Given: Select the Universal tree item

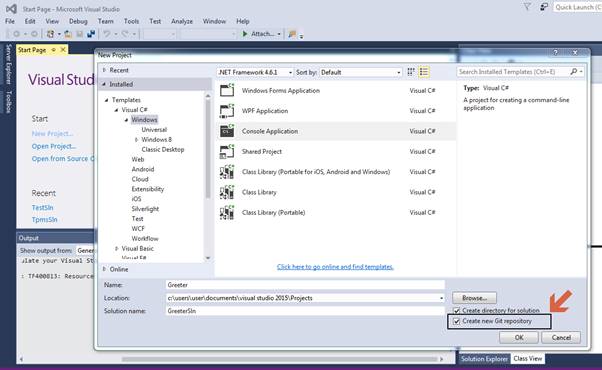Looking at the screenshot, I should [x=154, y=130].
